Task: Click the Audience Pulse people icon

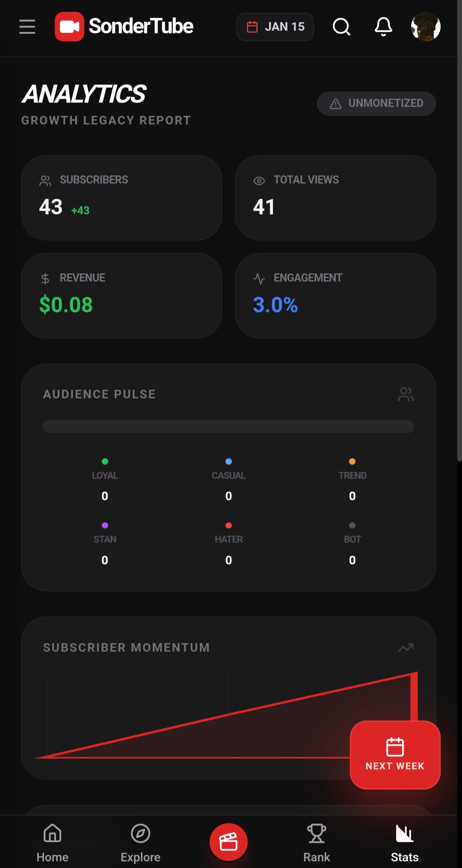Action: point(406,394)
